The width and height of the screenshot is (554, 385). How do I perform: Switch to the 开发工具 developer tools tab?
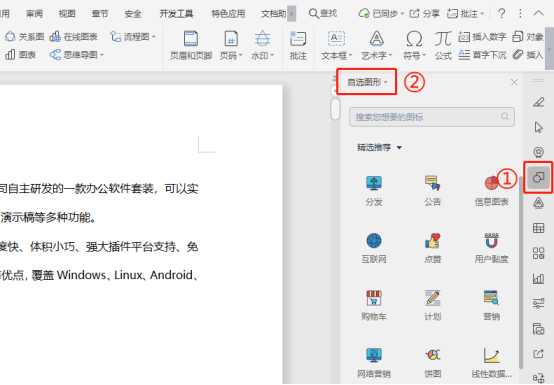tap(176, 14)
